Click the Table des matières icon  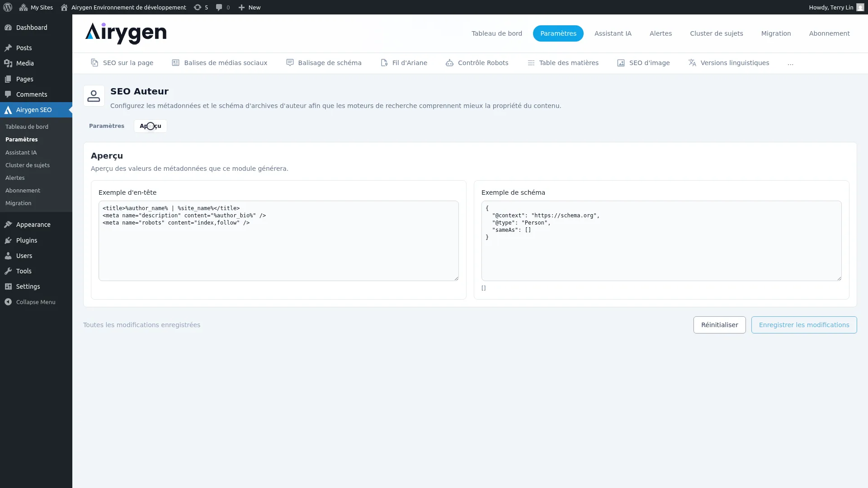tap(531, 63)
